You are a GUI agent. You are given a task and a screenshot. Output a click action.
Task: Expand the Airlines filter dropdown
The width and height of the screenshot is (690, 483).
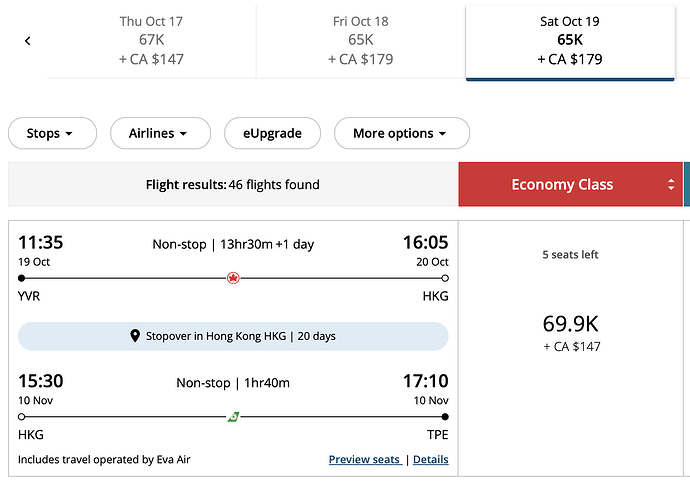pos(161,133)
